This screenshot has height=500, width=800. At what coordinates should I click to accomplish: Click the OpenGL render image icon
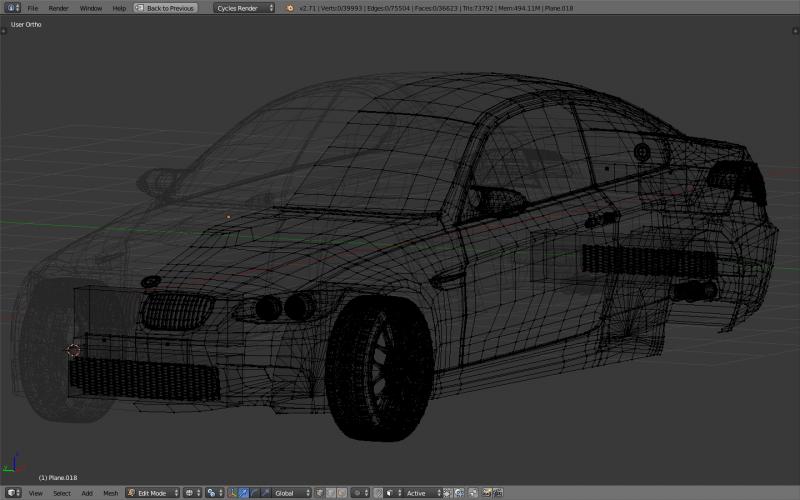pos(487,493)
